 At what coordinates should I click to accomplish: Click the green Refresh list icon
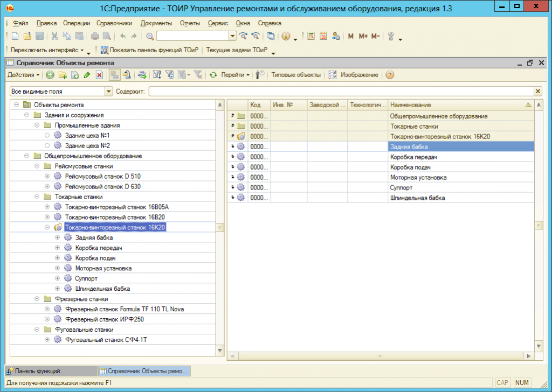(213, 75)
